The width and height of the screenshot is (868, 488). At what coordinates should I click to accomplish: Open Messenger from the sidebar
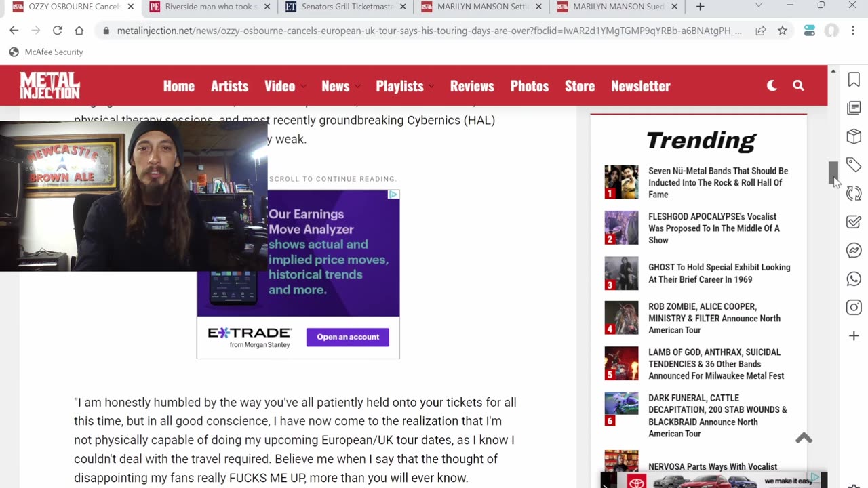click(x=854, y=250)
